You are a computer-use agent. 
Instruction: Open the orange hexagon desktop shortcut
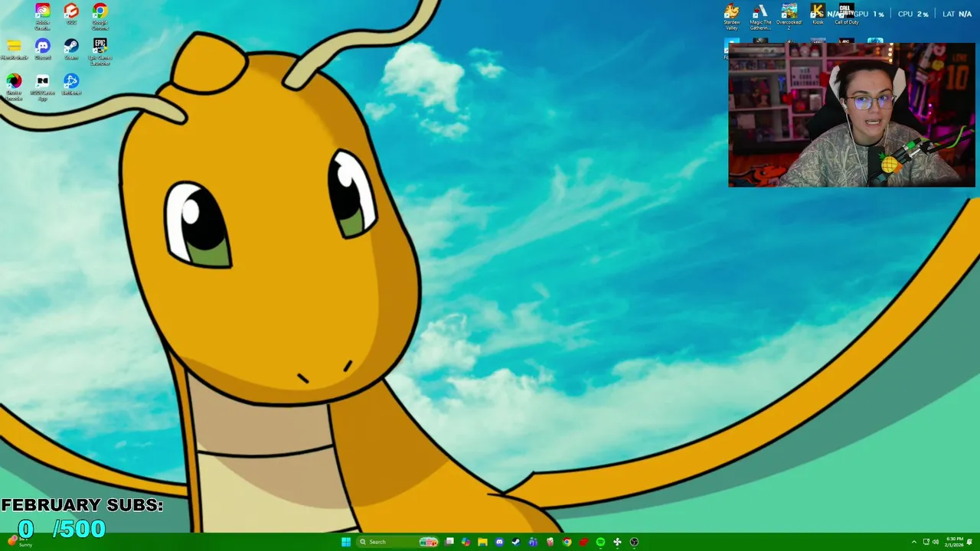click(71, 15)
